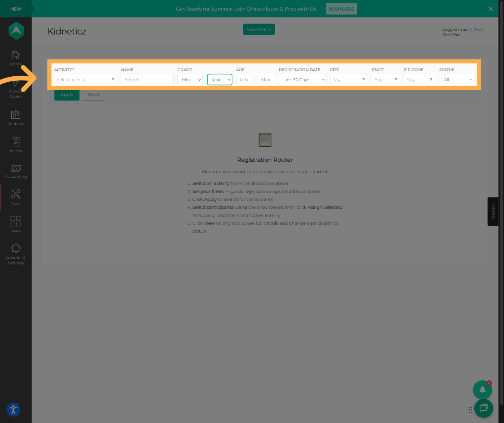
Task: Click the RSVP HERE button
Action: coord(341,9)
